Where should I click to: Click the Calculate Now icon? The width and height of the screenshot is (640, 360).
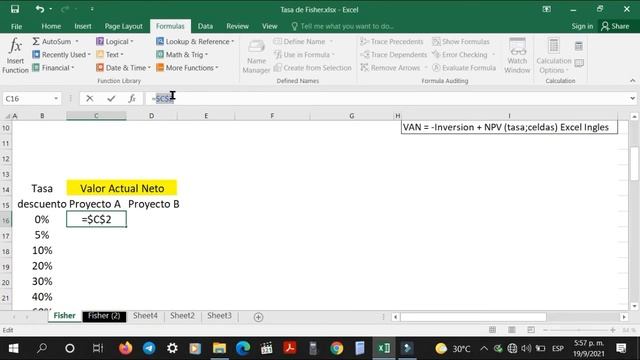[579, 46]
